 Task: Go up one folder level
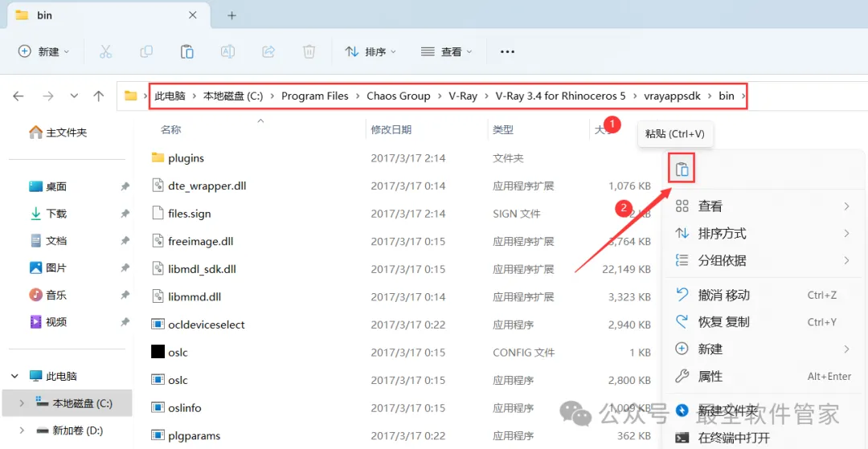pos(99,96)
